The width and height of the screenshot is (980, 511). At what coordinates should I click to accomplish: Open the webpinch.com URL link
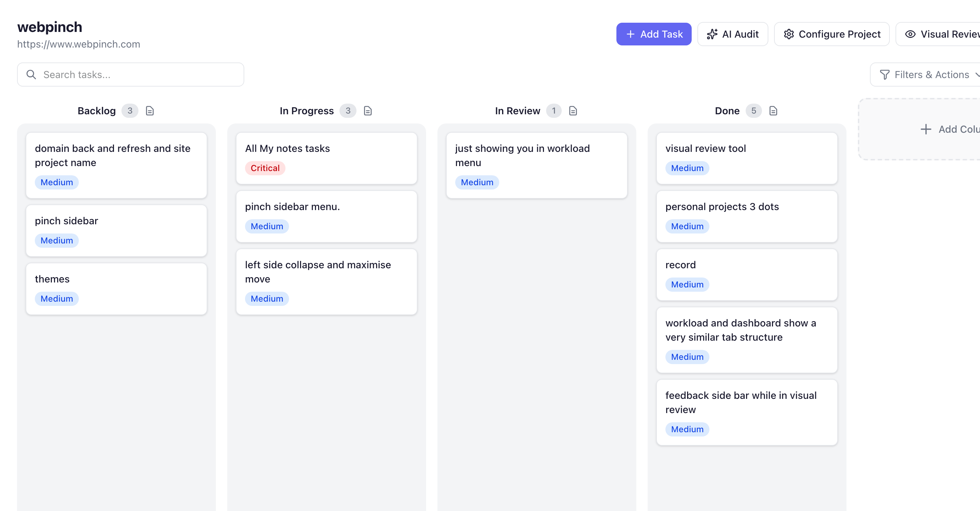click(x=79, y=44)
